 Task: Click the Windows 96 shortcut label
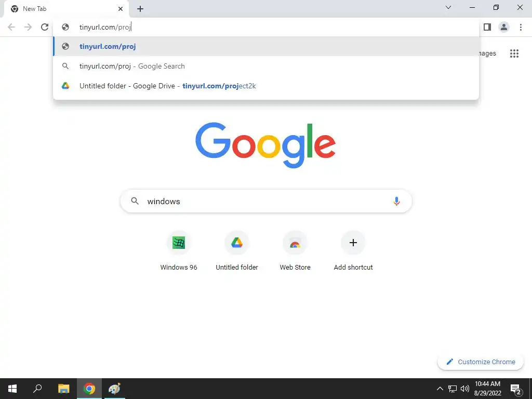(x=179, y=268)
